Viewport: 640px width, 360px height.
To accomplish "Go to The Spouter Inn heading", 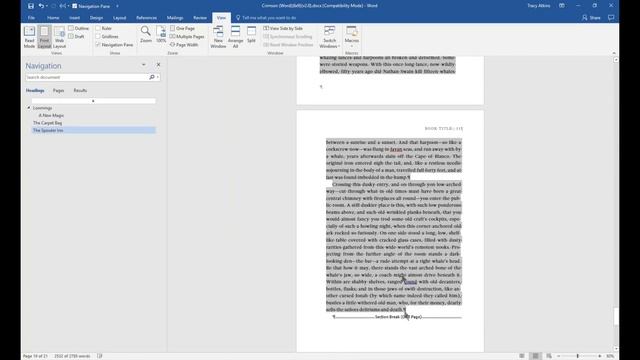I will (93, 130).
